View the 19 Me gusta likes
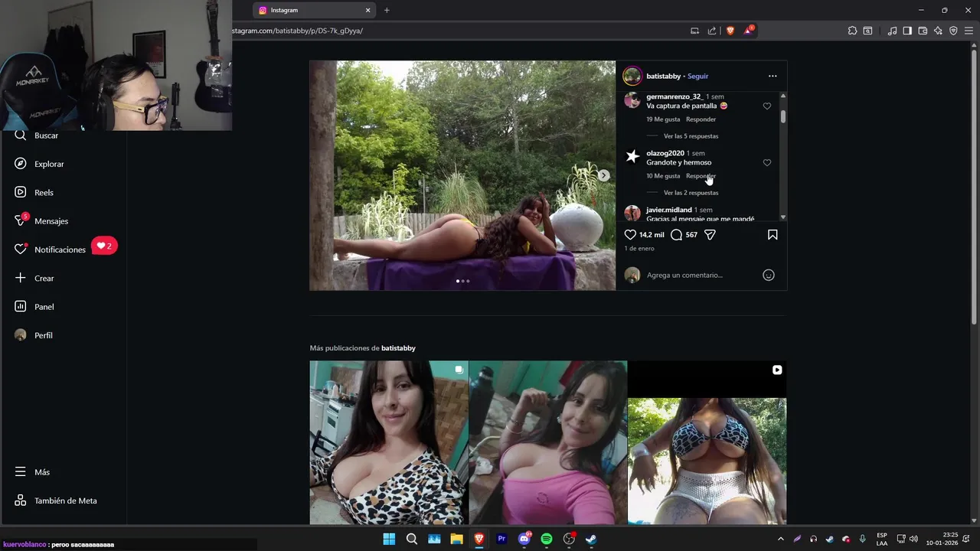Screen dimensions: 980x551 tap(663, 119)
